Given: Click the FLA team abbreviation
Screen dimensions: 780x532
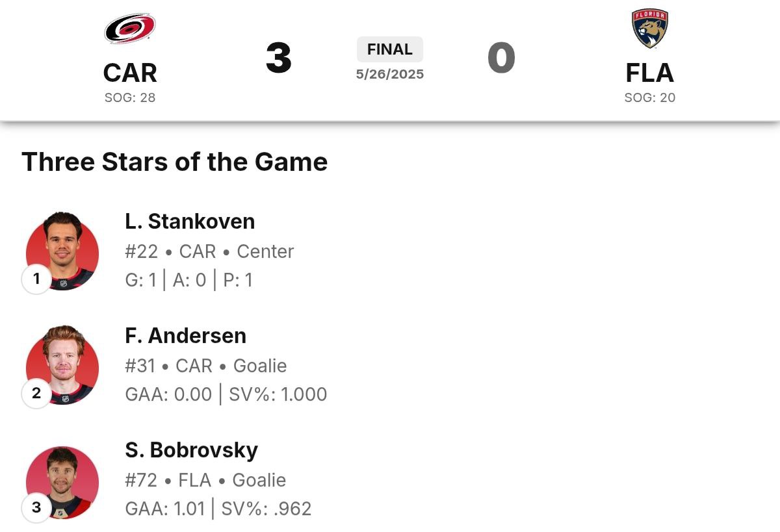Looking at the screenshot, I should tap(649, 73).
